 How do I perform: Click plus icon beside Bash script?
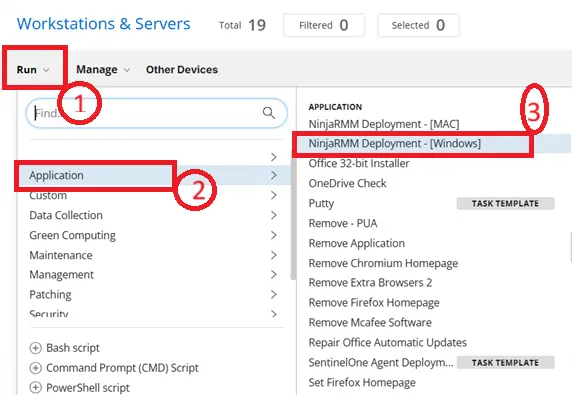35,348
